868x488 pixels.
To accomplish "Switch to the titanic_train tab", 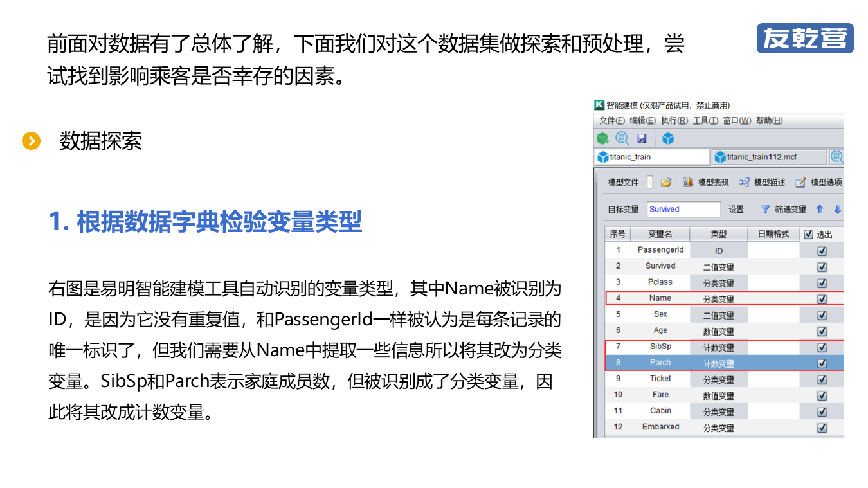I will click(x=653, y=157).
